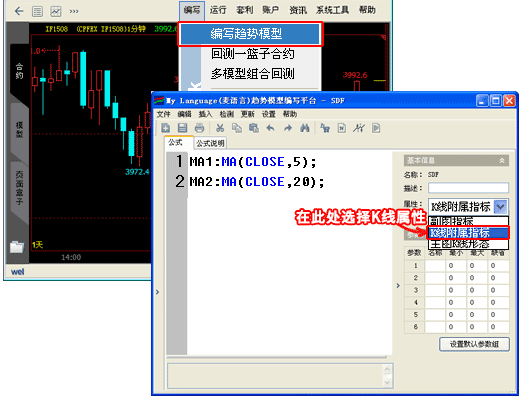Save the formula with the floppy icon
Screen dimensions: 520x396
[x=182, y=128]
